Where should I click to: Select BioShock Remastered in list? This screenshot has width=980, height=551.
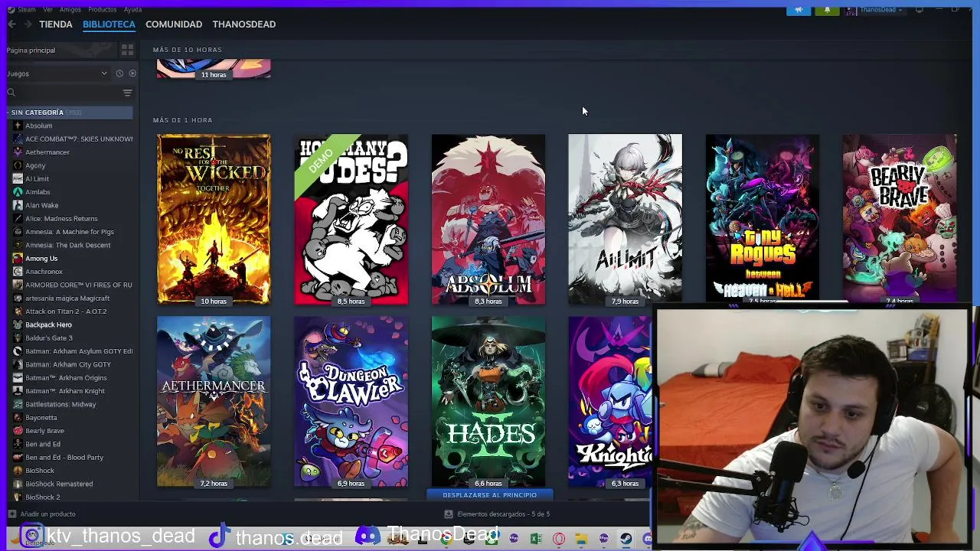click(x=59, y=484)
